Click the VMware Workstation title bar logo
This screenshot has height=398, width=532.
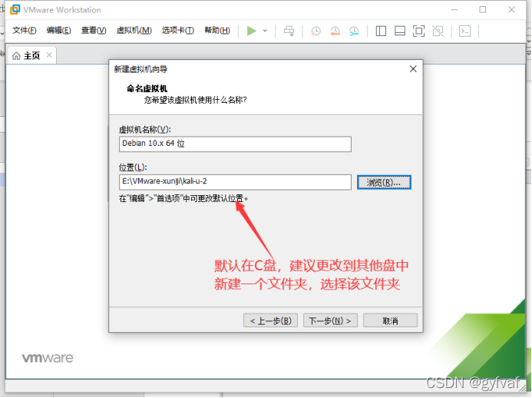click(x=15, y=9)
